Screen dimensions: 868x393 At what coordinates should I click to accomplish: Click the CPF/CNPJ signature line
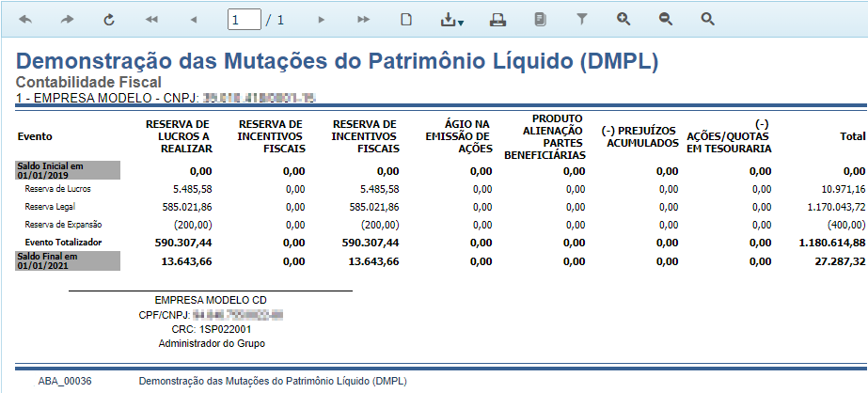coord(212,315)
